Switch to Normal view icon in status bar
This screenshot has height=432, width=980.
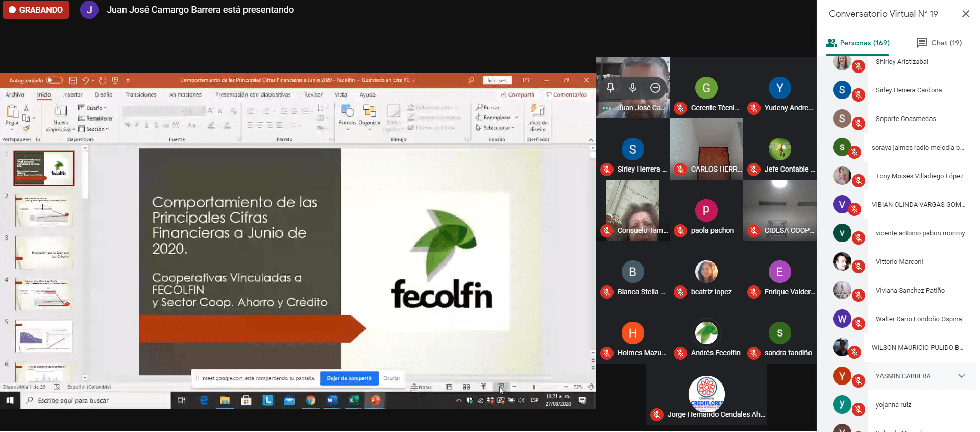click(x=449, y=387)
